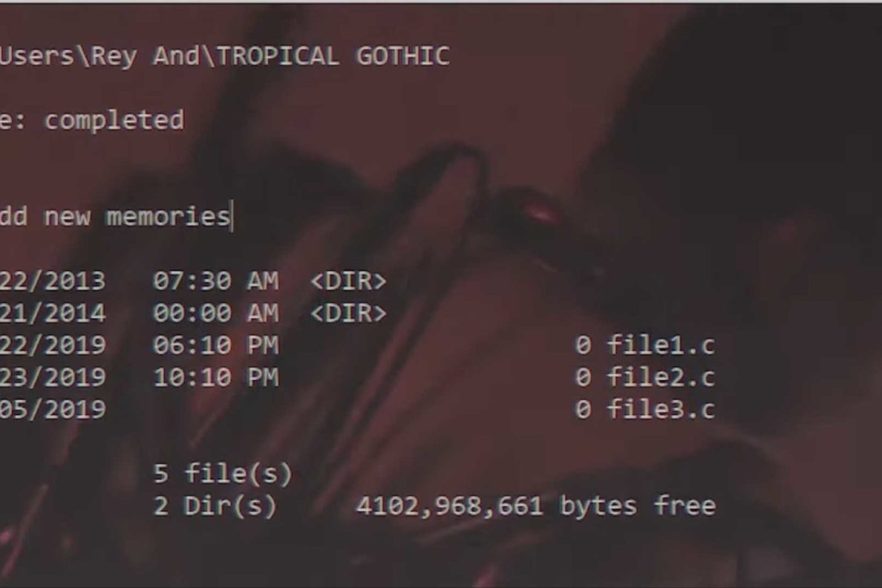The width and height of the screenshot is (882, 588).
Task: Open file1.c in the listing
Action: 661,345
